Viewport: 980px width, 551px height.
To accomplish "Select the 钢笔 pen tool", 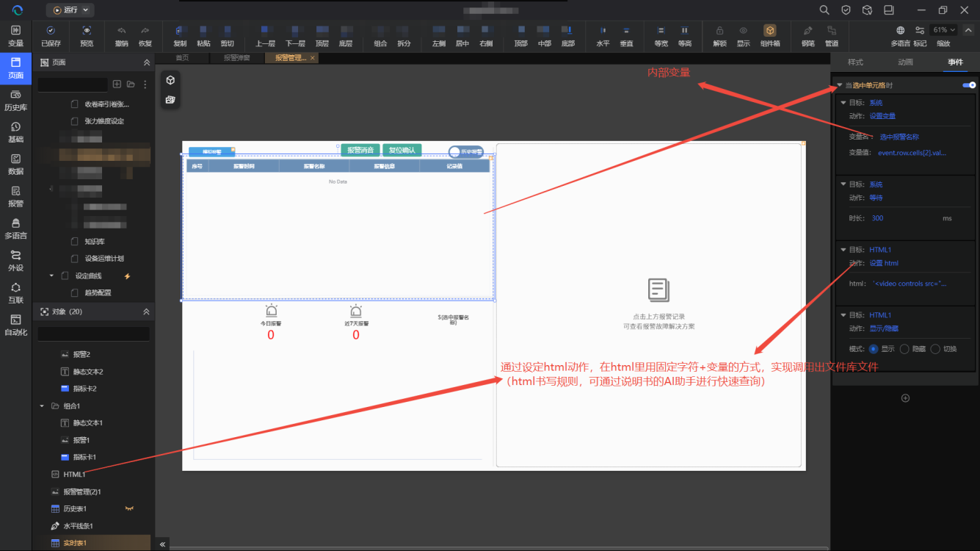I will pyautogui.click(x=807, y=31).
